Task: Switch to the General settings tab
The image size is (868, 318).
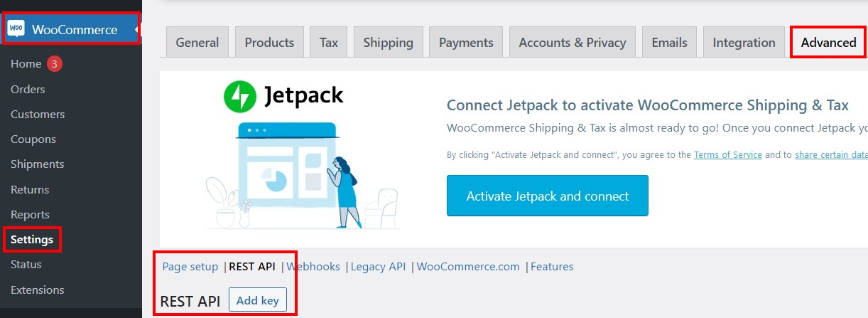Action: pos(197,43)
